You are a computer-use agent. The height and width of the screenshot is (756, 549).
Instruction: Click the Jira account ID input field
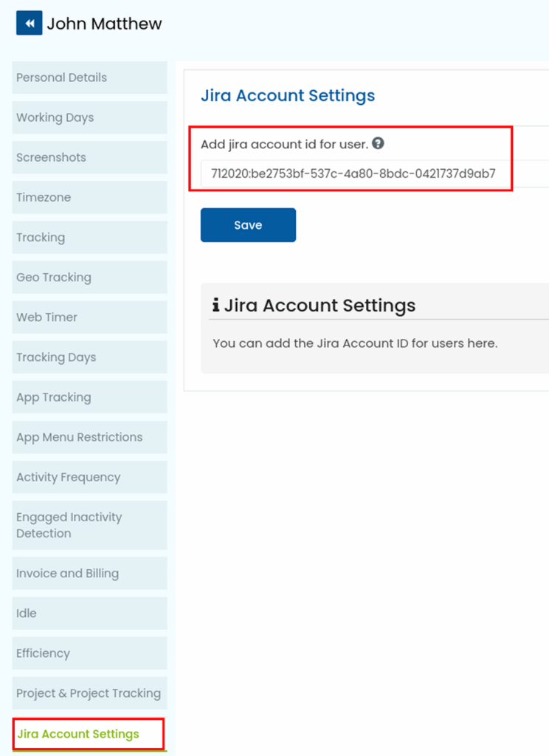pos(369,174)
